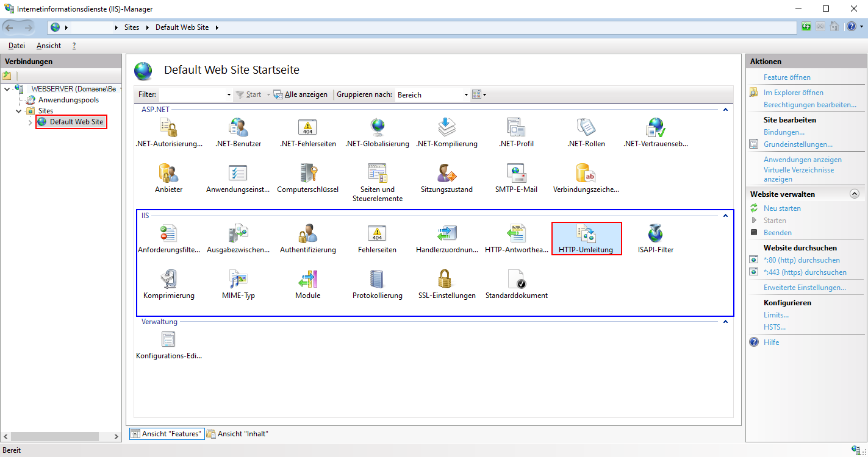The height and width of the screenshot is (457, 868).
Task: Click Neu starten action
Action: click(x=782, y=208)
